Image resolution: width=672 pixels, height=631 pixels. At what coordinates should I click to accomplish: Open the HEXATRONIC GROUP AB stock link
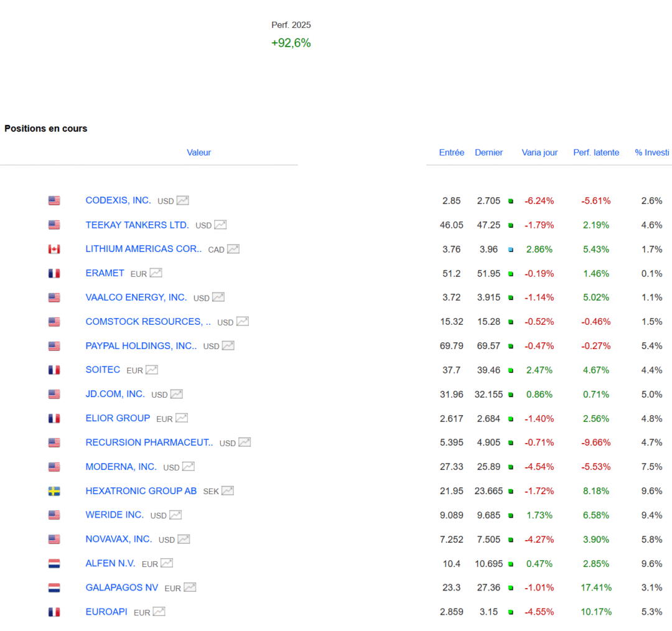pyautogui.click(x=141, y=491)
